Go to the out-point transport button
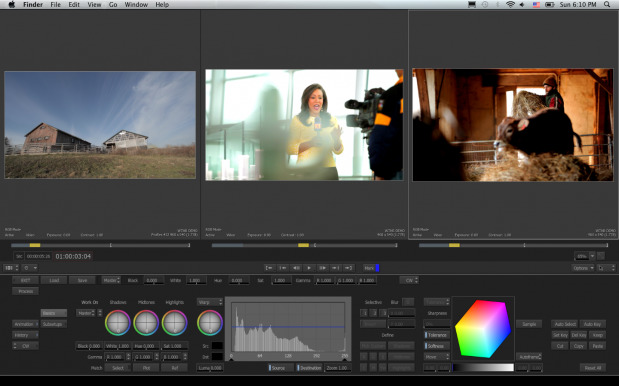 [348, 268]
